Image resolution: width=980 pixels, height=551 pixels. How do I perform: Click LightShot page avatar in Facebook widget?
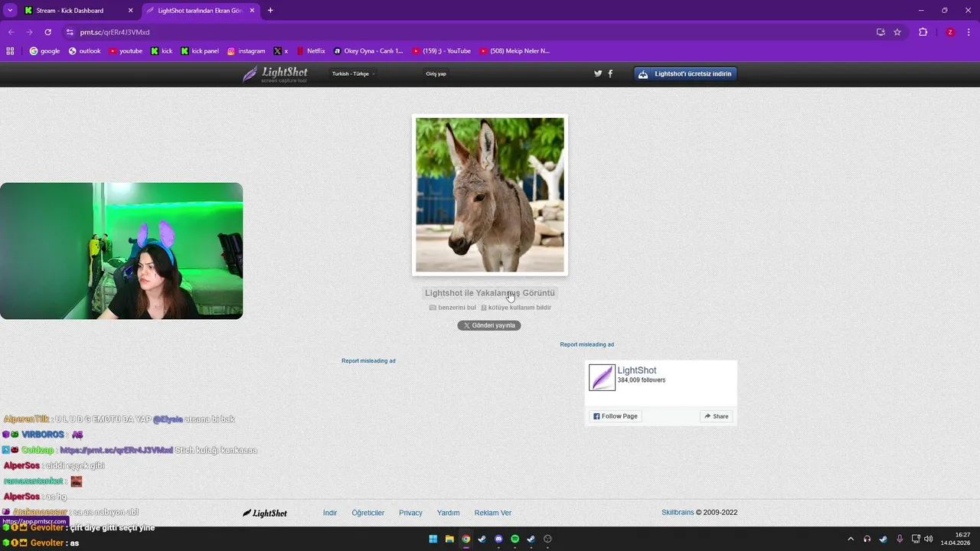coord(602,377)
